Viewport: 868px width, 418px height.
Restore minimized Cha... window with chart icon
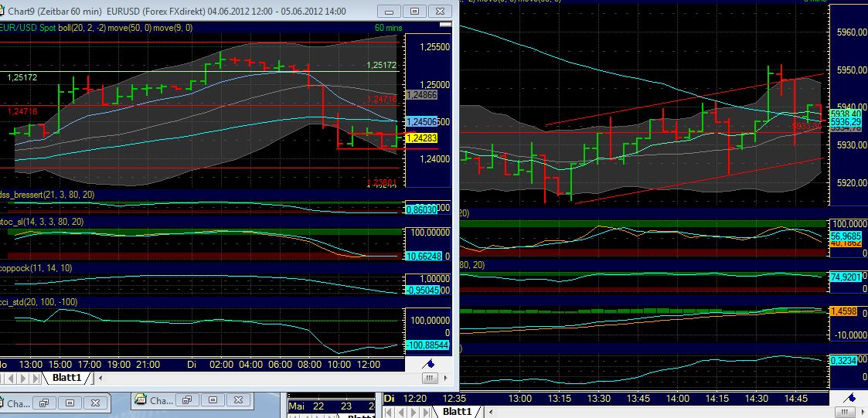(187, 399)
